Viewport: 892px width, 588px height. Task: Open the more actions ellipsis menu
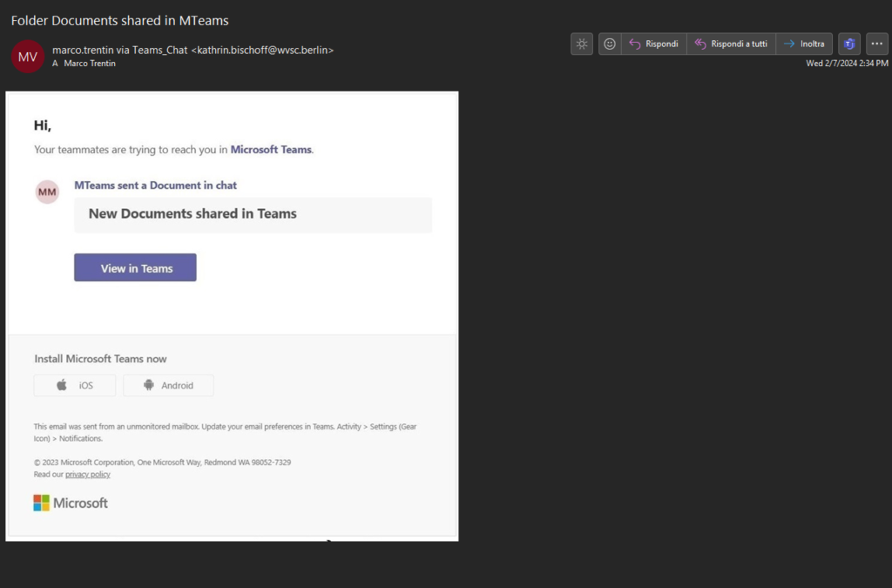tap(876, 44)
